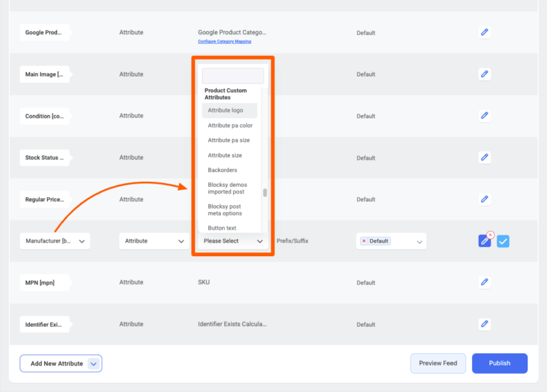Choose Attribute pa color option
This screenshot has width=547, height=392.
coord(230,125)
